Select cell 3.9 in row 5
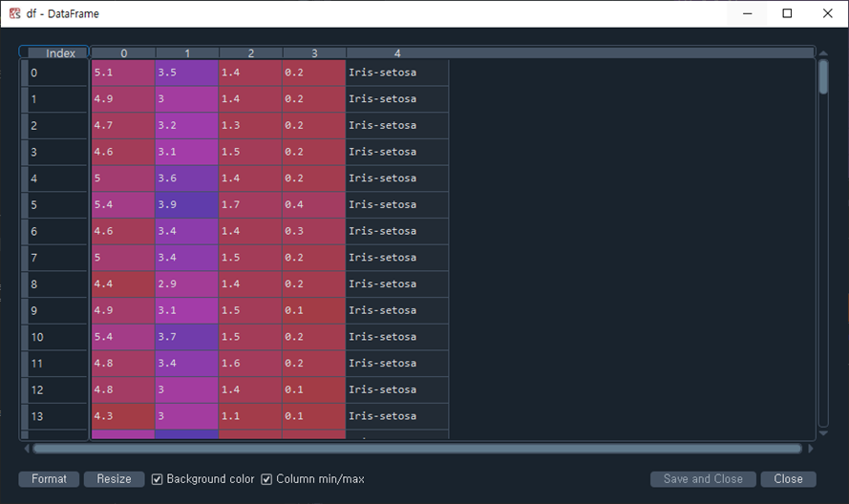This screenshot has width=849, height=504. point(187,204)
